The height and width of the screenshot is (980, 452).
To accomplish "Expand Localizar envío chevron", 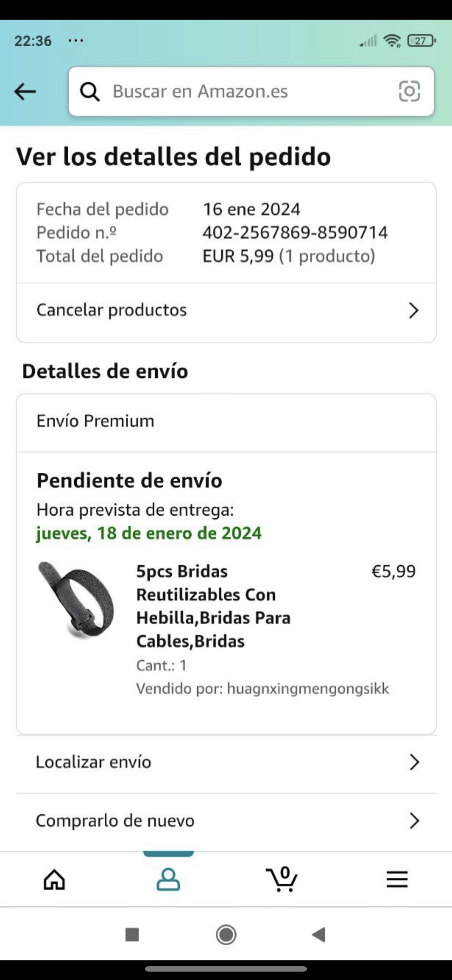I will [x=414, y=762].
